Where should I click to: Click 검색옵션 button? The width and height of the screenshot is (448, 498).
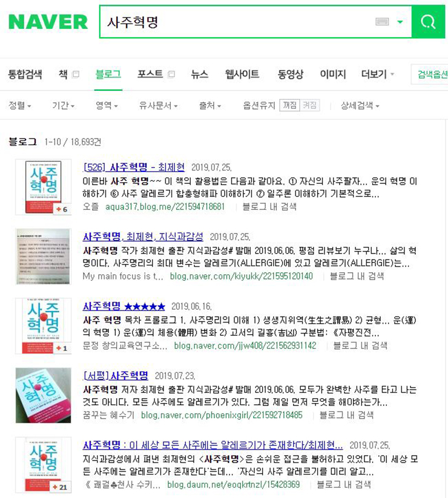(x=431, y=74)
